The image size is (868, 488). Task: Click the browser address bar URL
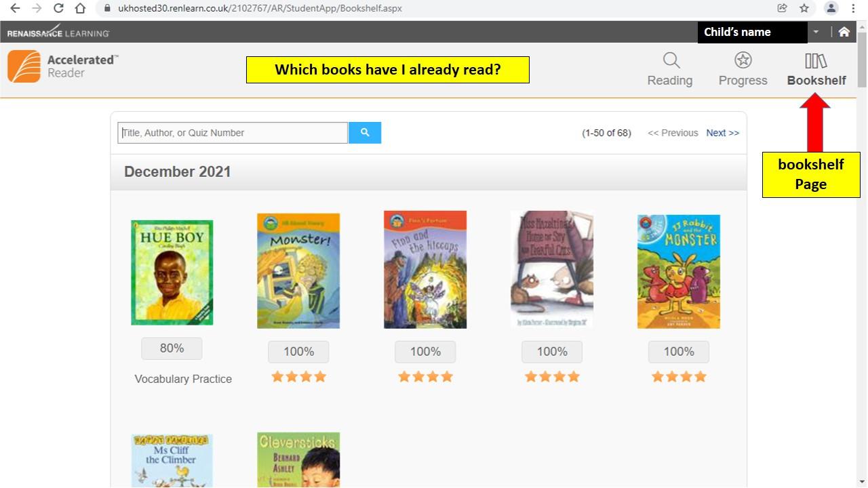pos(260,9)
